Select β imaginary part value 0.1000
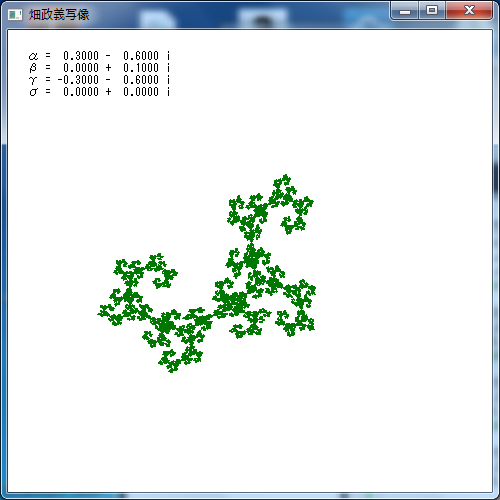Image resolution: width=500 pixels, height=500 pixels. coord(141,68)
